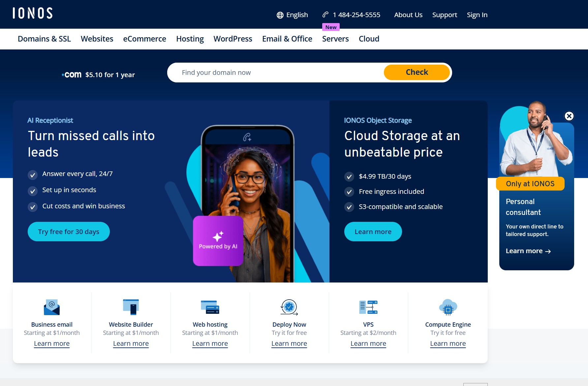Click Learn more under VPS

tap(368, 343)
